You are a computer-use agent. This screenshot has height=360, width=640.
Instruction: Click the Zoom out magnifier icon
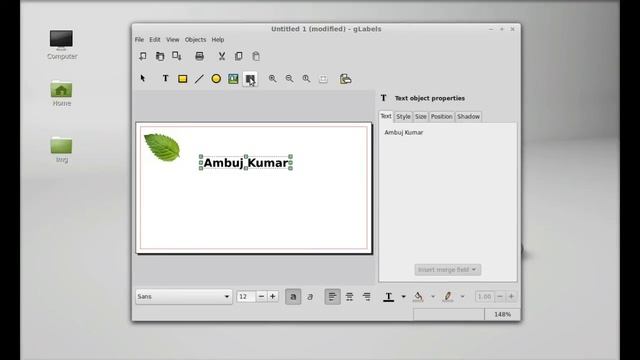(x=289, y=79)
